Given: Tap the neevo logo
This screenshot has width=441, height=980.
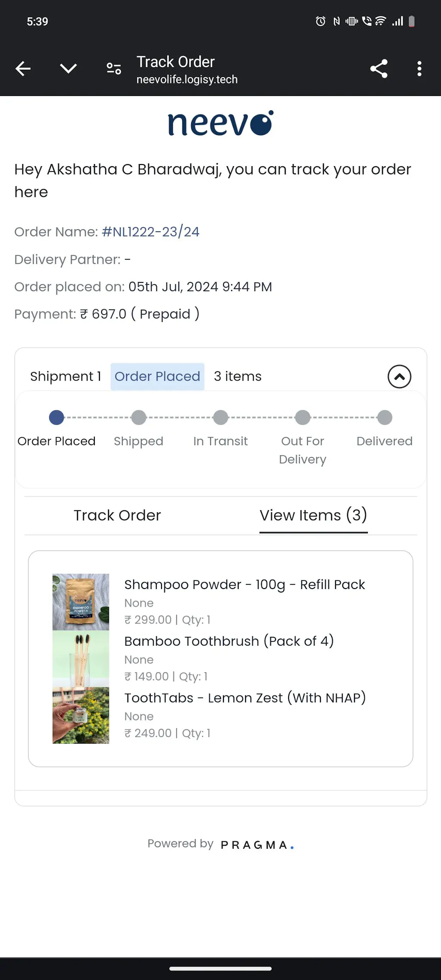Looking at the screenshot, I should [x=220, y=124].
